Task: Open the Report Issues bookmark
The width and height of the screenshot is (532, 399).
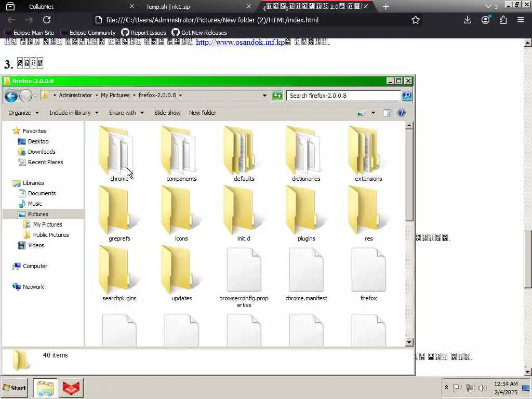Action: pyautogui.click(x=144, y=33)
